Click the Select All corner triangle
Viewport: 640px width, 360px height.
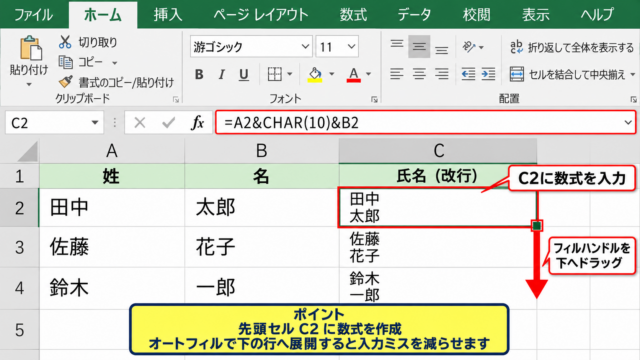click(28, 151)
